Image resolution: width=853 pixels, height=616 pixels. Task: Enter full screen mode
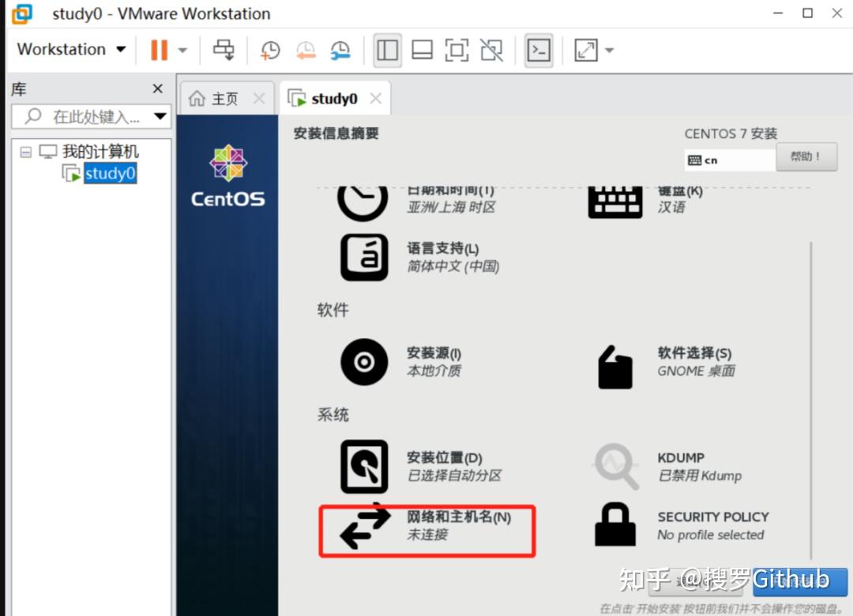point(457,50)
